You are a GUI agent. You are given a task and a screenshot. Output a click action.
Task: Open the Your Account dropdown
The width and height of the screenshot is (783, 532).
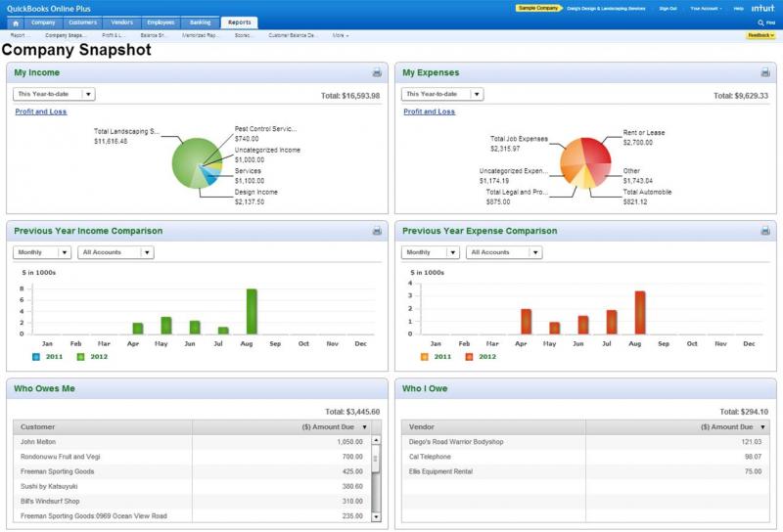(x=706, y=9)
